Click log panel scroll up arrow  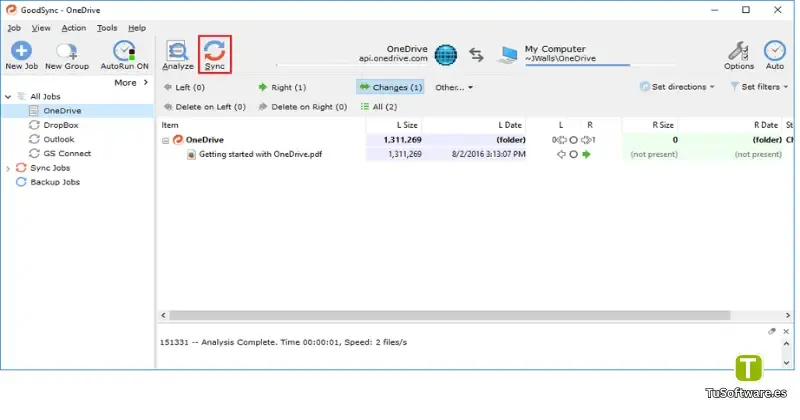786,343
